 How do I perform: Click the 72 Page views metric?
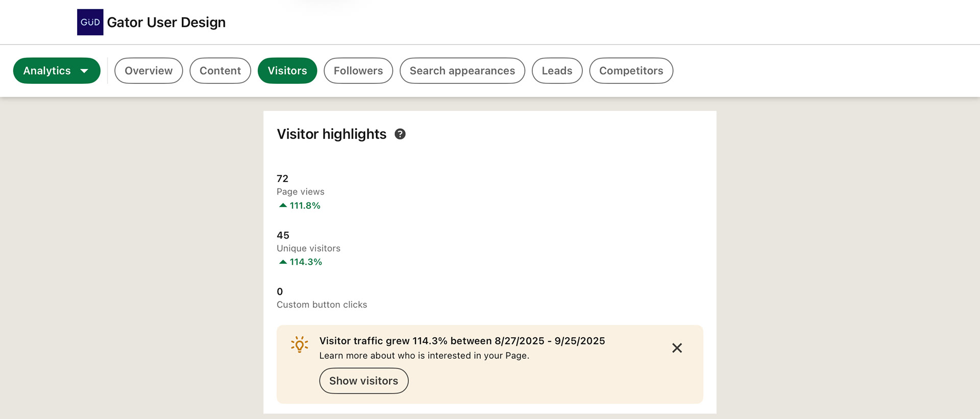pos(300,185)
